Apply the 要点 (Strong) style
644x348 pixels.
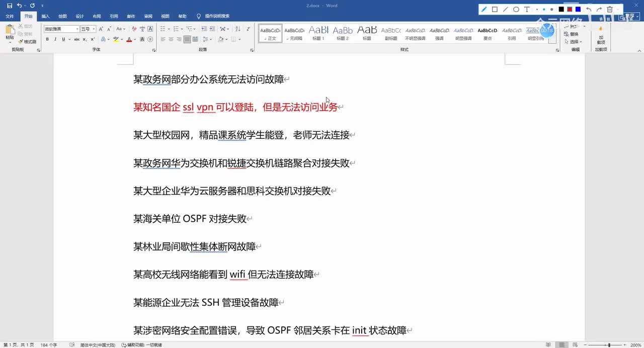(488, 33)
